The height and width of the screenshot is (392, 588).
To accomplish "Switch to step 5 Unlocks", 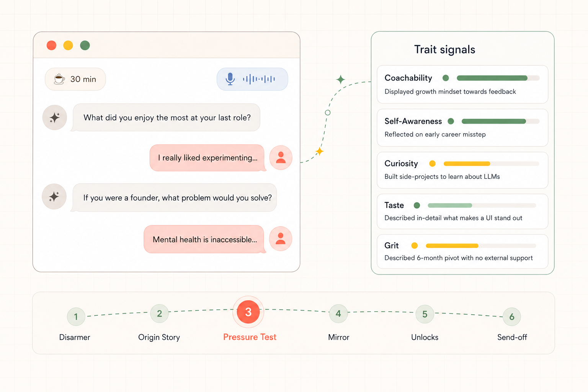I will [x=425, y=314].
